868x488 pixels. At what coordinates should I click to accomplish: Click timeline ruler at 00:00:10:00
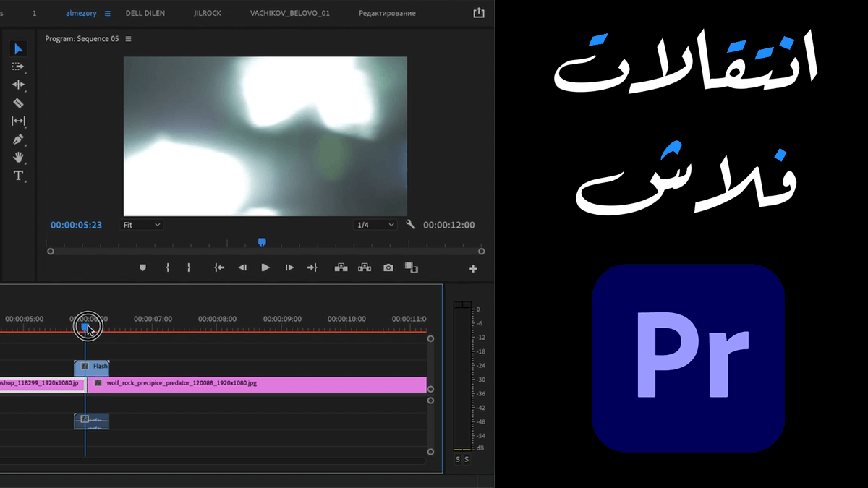346,319
